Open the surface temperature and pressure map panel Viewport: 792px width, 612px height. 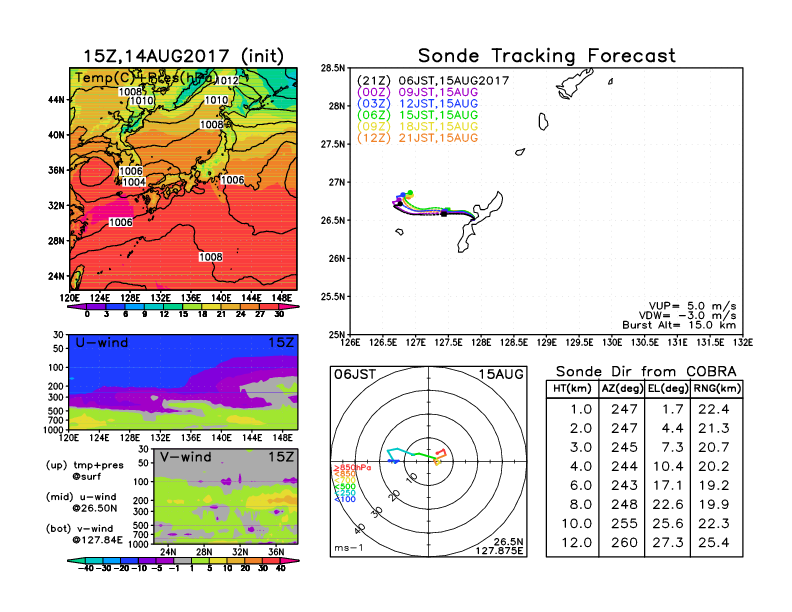click(183, 179)
